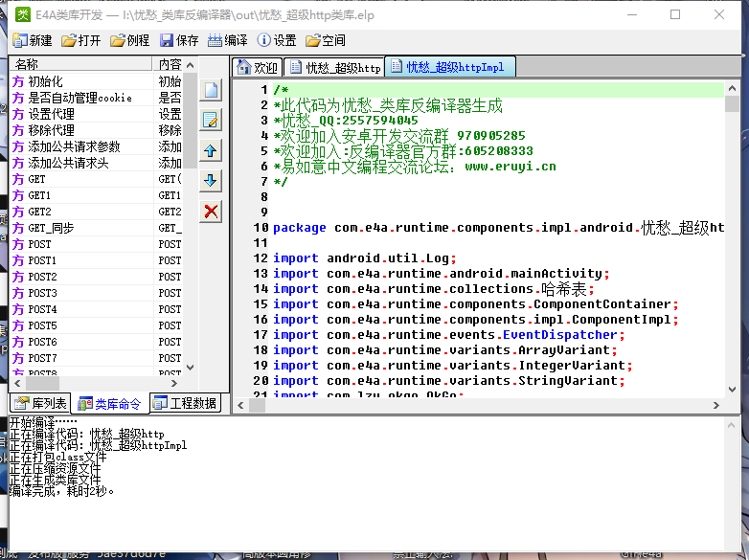
Task: Select the POST2 method row
Action: pos(96,277)
